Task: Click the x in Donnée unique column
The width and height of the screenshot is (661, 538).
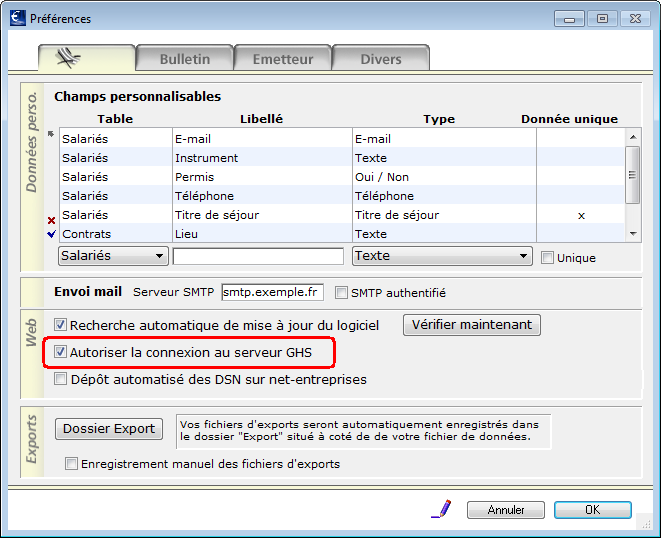Action: pyautogui.click(x=581, y=215)
